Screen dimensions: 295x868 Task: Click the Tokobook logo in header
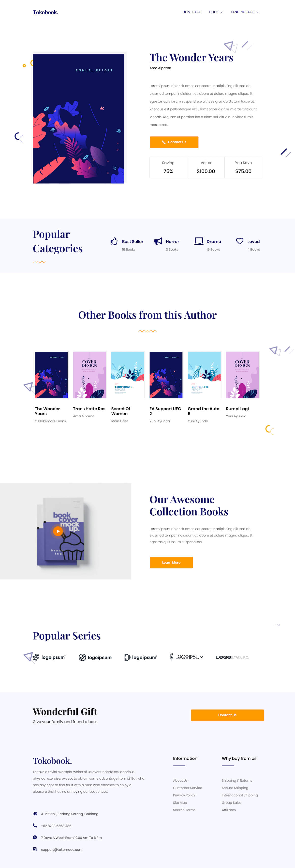(x=45, y=12)
